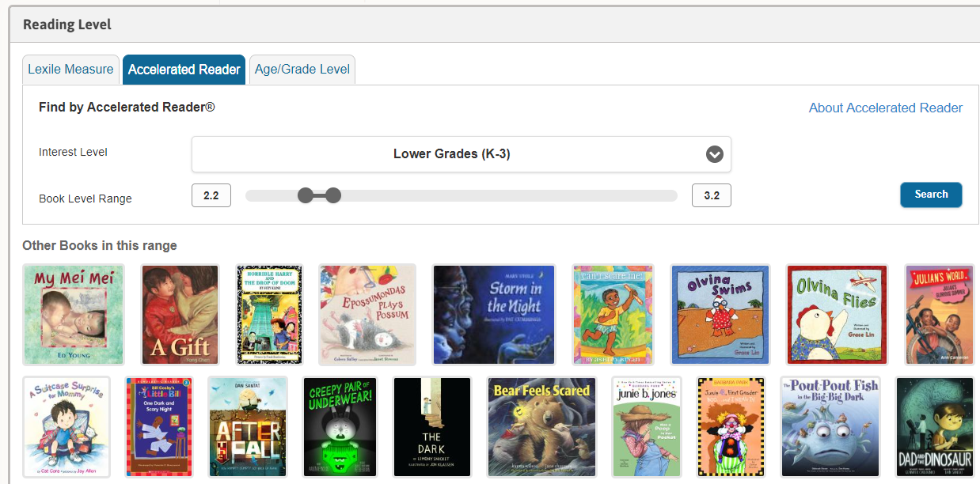Viewport: 980px width, 484px height.
Task: Open the Olvina Swims book cover
Action: pos(720,315)
